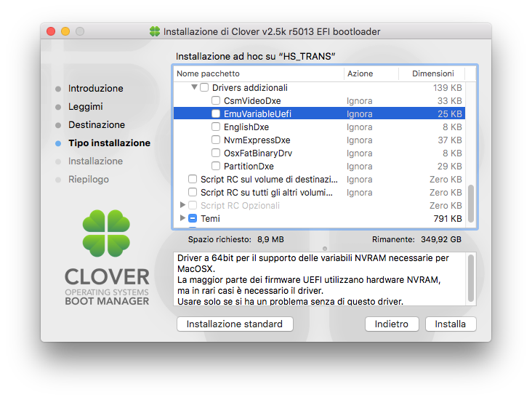532x400 pixels.
Task: Select the PartitionDxe row name
Action: [249, 167]
